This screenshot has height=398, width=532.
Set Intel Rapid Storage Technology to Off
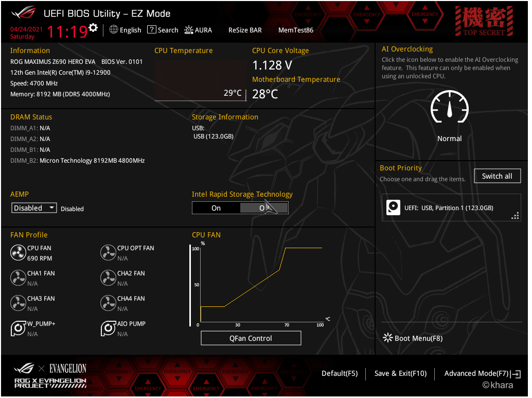click(264, 208)
